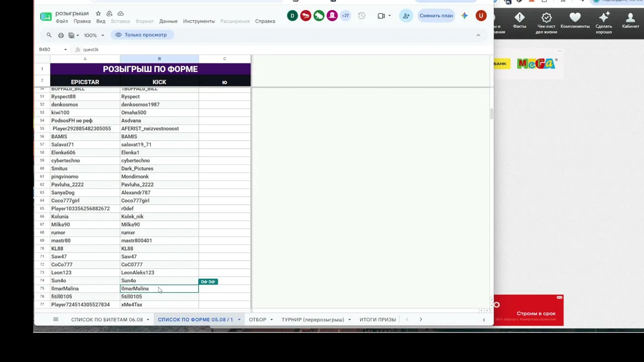644x362 pixels.
Task: Open ТУРНИР tab menu arrow
Action: click(349, 320)
